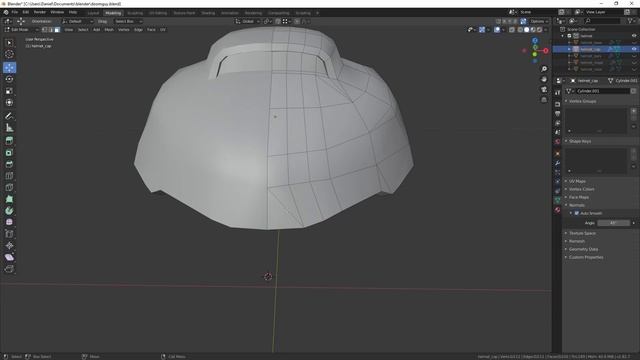The image size is (640, 360).
Task: Switch to wireframe viewport shading
Action: (520, 30)
